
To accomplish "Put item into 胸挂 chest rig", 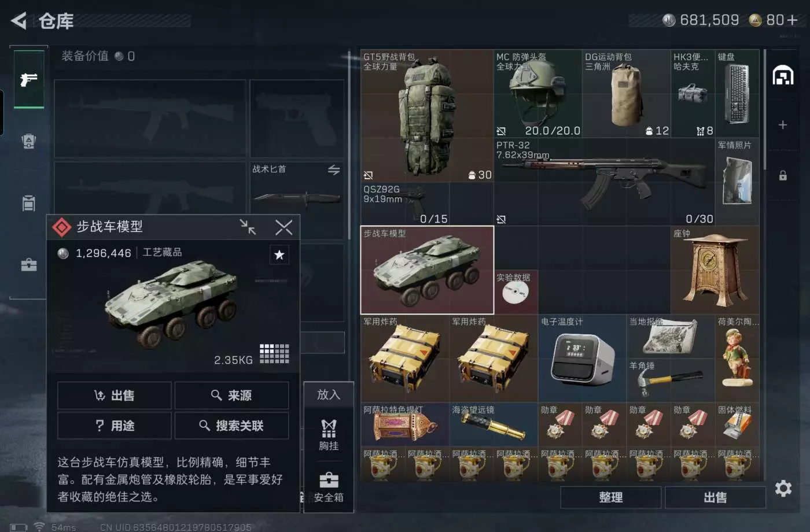I will click(x=329, y=435).
